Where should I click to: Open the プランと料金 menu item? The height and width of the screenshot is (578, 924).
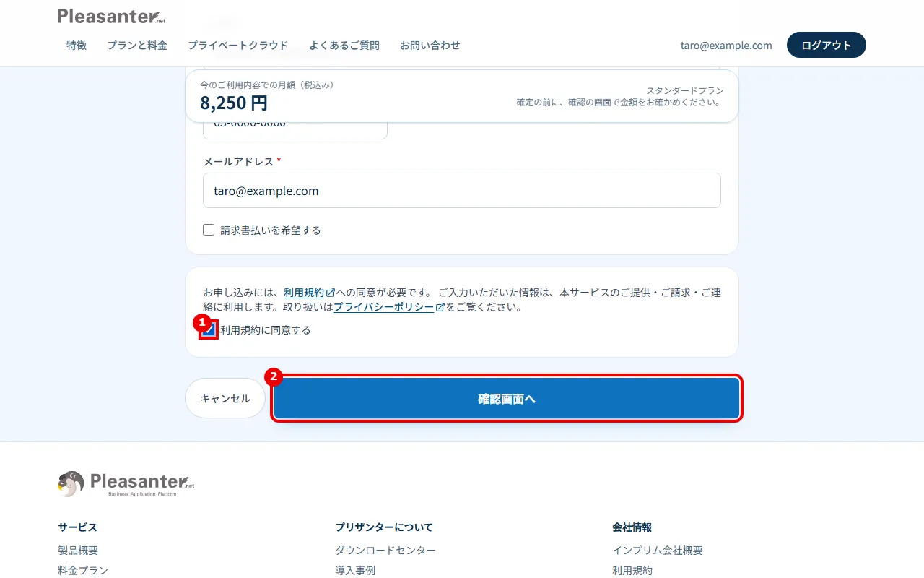click(137, 45)
